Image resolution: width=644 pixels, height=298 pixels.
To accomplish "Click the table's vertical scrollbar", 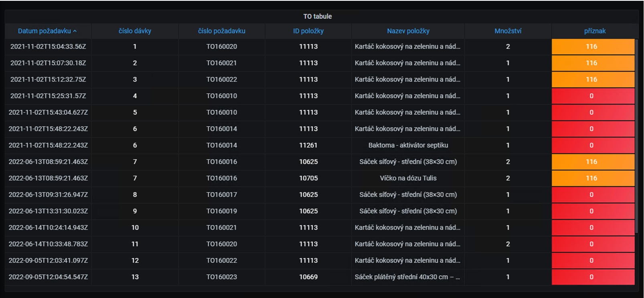I will coord(637,136).
